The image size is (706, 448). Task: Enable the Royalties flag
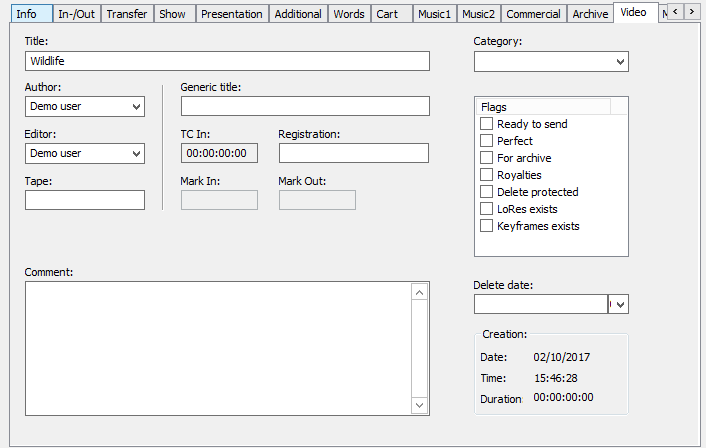point(487,175)
